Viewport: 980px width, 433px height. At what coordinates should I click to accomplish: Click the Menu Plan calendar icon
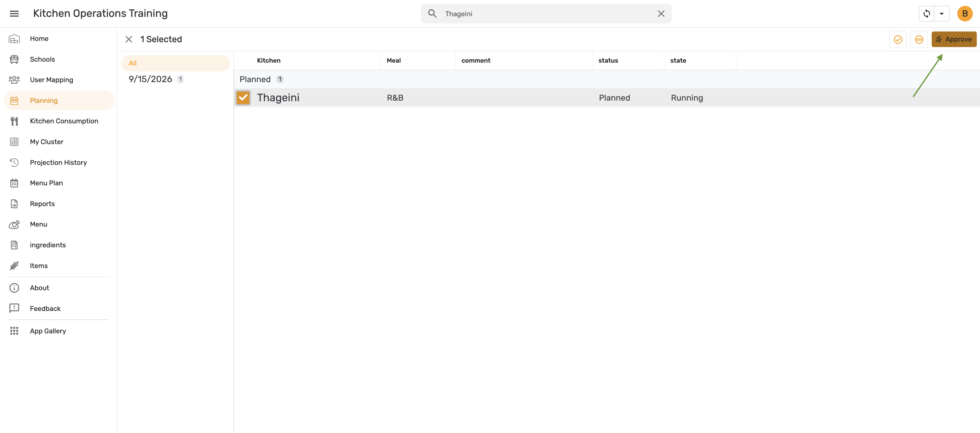[14, 183]
